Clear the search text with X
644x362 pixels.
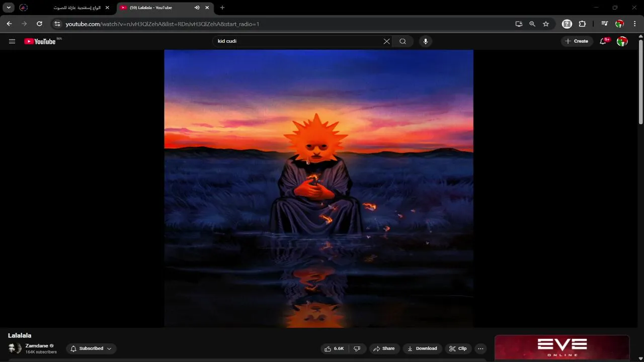(386, 41)
